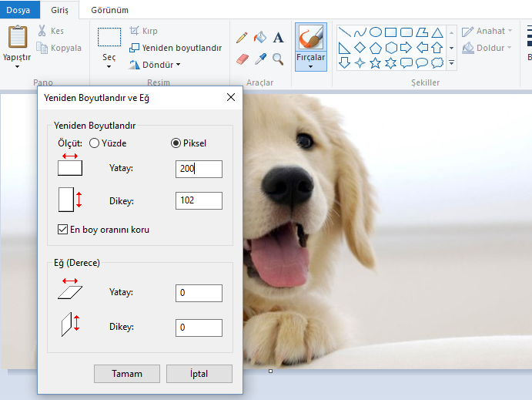Pick the Fill with color bucket
The height and width of the screenshot is (400, 532).
(x=260, y=37)
